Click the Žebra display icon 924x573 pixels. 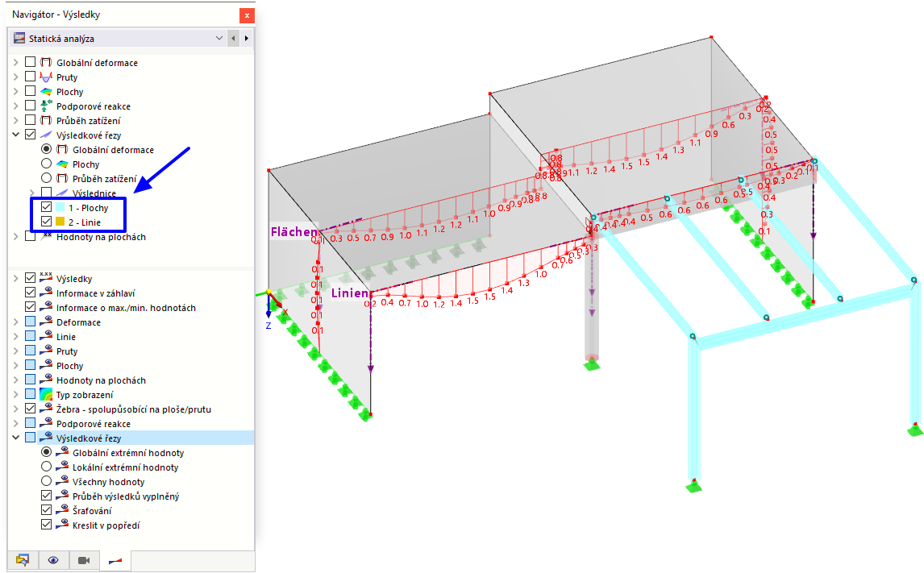tap(46, 408)
